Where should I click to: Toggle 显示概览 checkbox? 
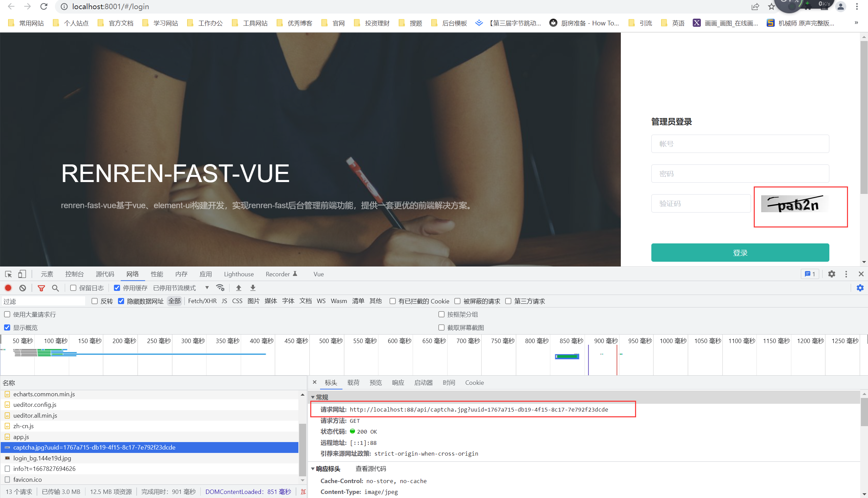point(7,328)
